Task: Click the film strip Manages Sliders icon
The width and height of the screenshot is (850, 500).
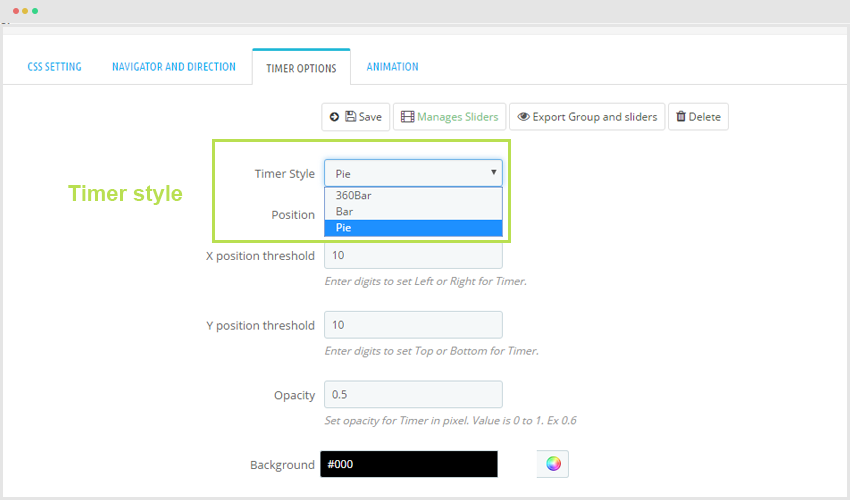Action: [x=407, y=117]
